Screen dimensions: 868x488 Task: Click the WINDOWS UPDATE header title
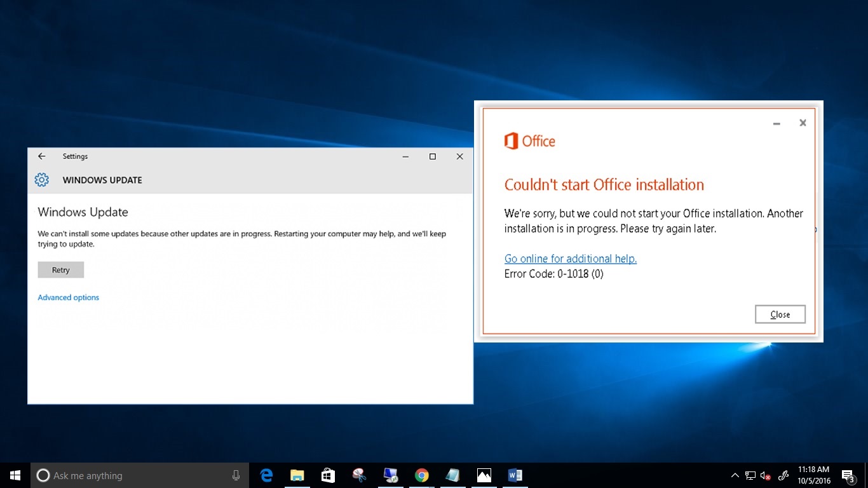102,180
